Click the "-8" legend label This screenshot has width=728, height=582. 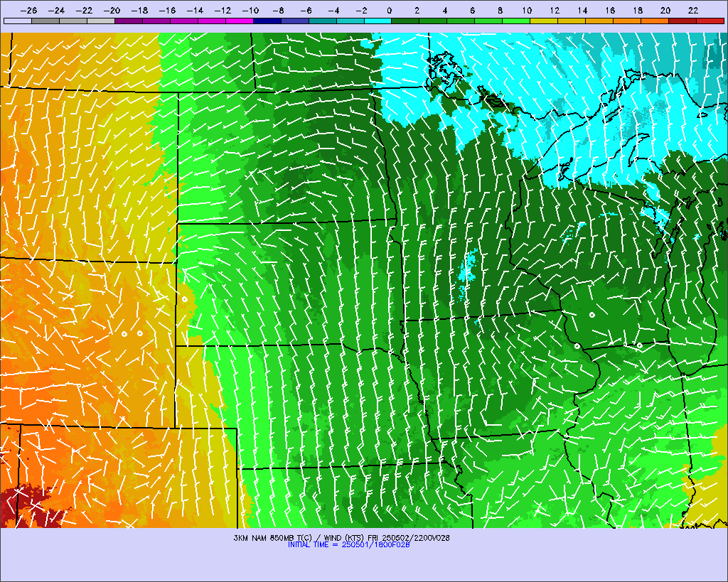coord(278,11)
